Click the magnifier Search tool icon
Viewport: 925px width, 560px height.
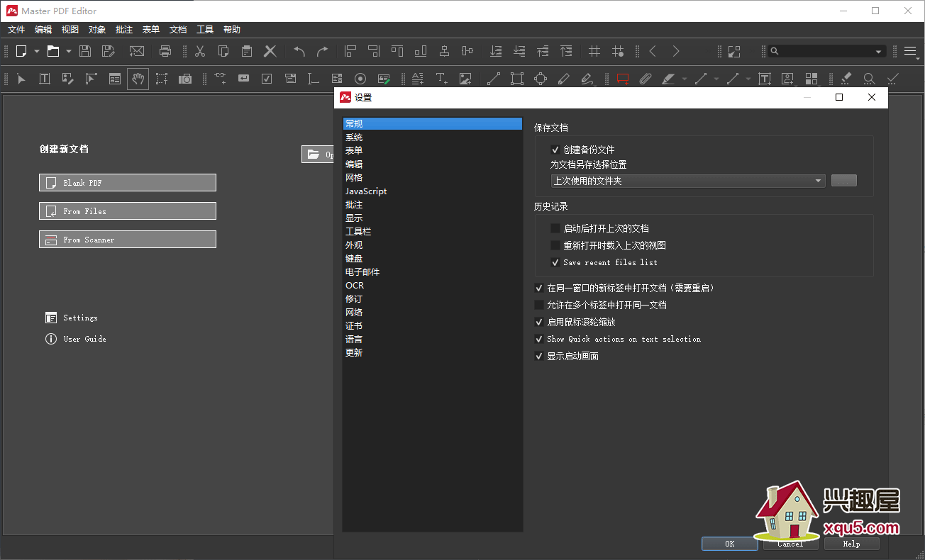[x=869, y=79]
